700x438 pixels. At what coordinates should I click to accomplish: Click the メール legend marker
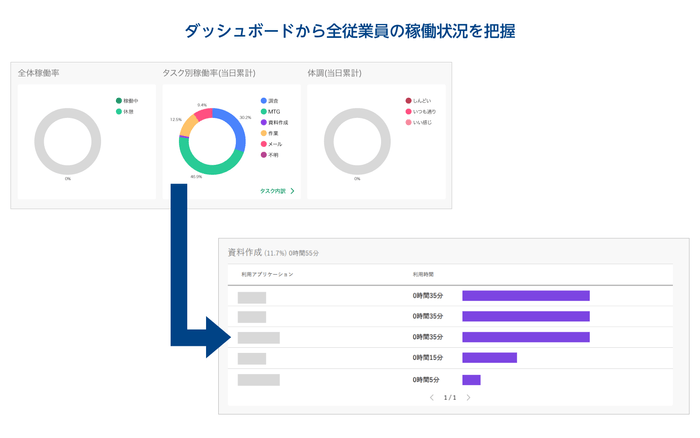(263, 144)
